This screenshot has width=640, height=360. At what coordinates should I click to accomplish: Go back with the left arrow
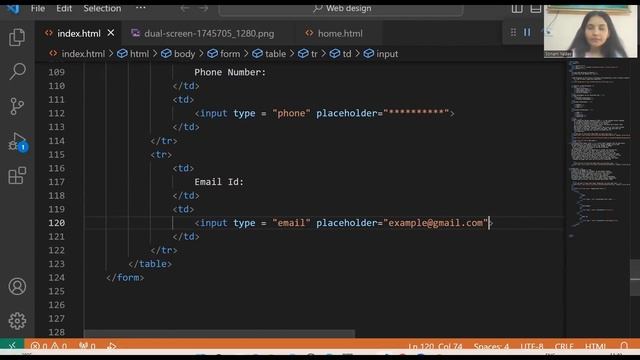point(184,8)
